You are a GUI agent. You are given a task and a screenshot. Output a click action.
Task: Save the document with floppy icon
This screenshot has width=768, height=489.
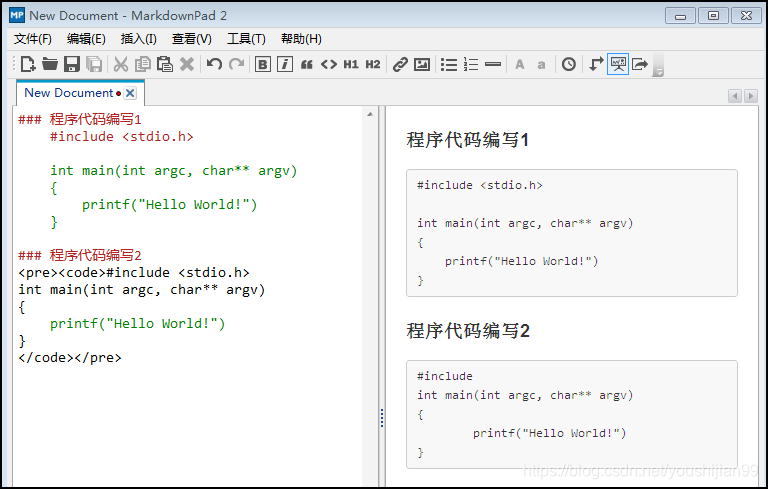(x=72, y=64)
